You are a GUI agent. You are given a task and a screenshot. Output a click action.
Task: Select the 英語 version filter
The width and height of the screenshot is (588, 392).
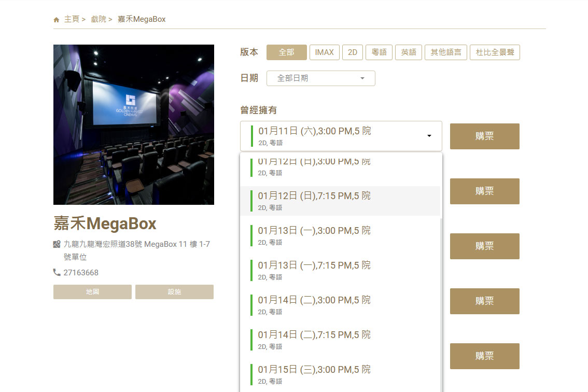click(409, 52)
